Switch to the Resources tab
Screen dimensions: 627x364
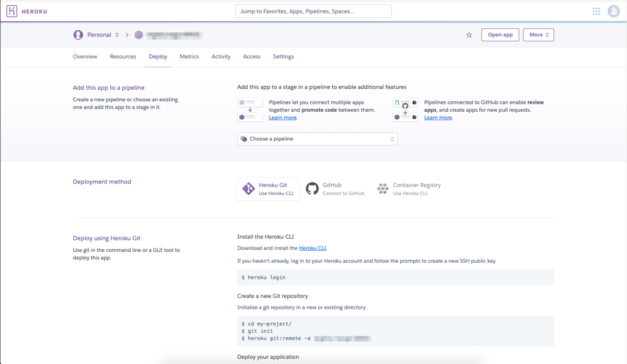(x=123, y=56)
